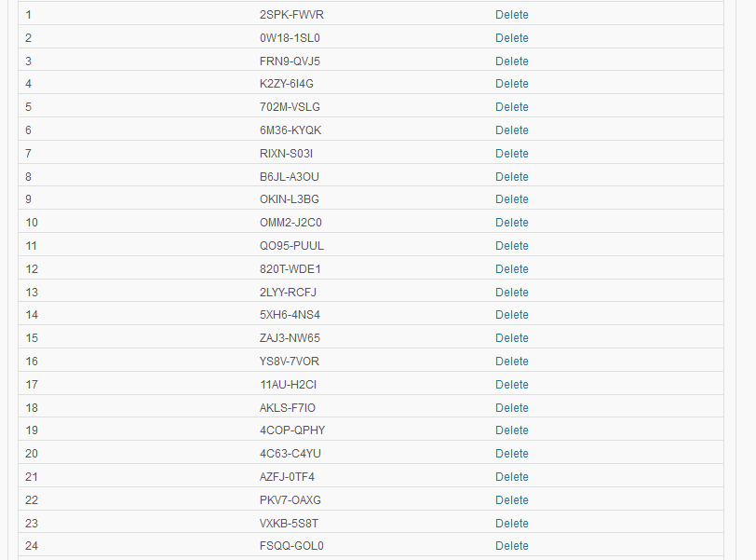Delete code 2SPK-FWVR in row 1
756x560 pixels.
(x=511, y=15)
